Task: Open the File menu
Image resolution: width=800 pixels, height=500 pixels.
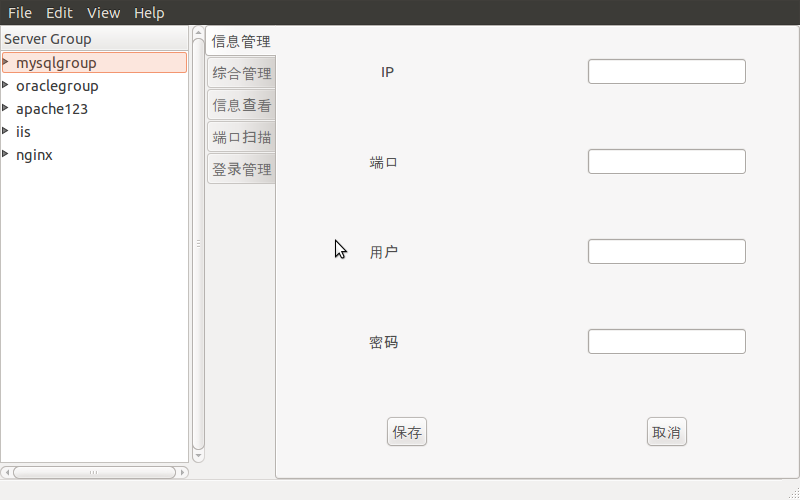Action: [20, 13]
